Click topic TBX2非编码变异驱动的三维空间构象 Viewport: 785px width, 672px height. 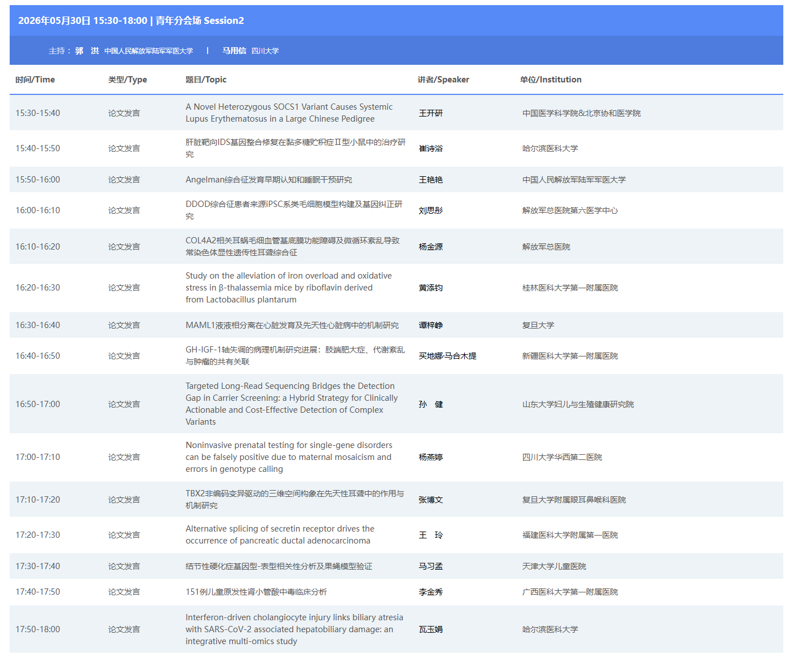pyautogui.click(x=295, y=499)
